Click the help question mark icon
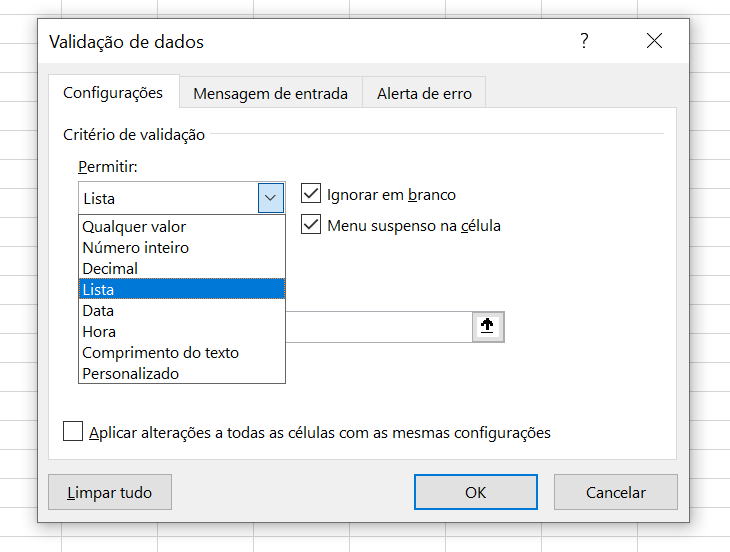Image resolution: width=730 pixels, height=552 pixels. pyautogui.click(x=584, y=41)
